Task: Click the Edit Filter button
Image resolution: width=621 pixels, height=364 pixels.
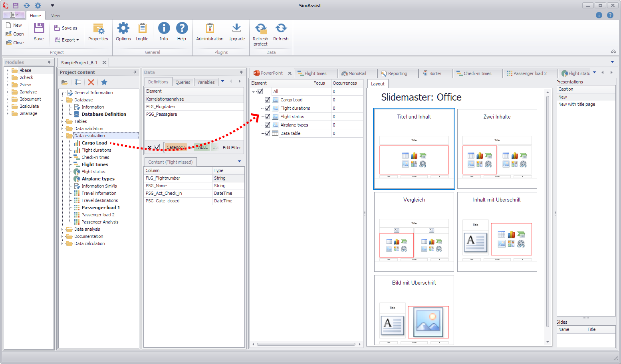Action: point(232,147)
